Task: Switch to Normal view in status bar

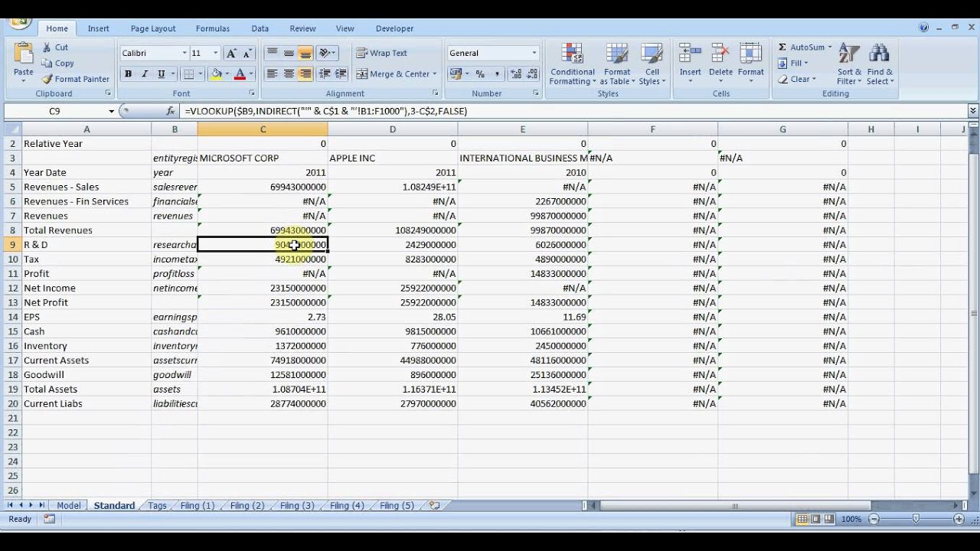Action: click(x=802, y=519)
